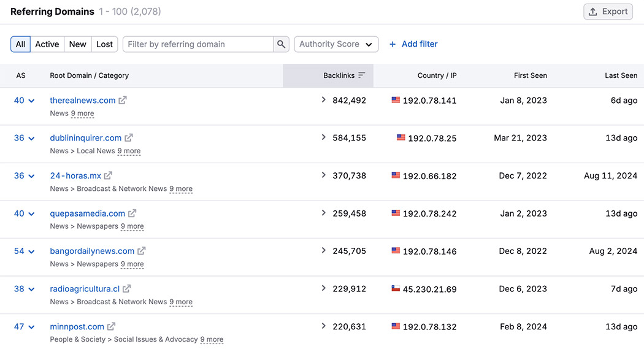Open dublininquirer.com domain link
This screenshot has height=349, width=644.
[86, 138]
